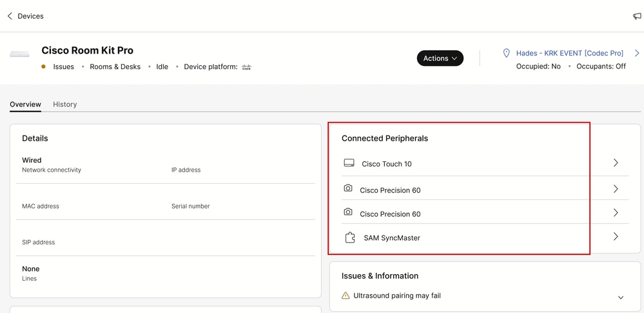Click the Cisco Room Kit Pro device thumbnail
This screenshot has height=313, width=644.
click(20, 54)
